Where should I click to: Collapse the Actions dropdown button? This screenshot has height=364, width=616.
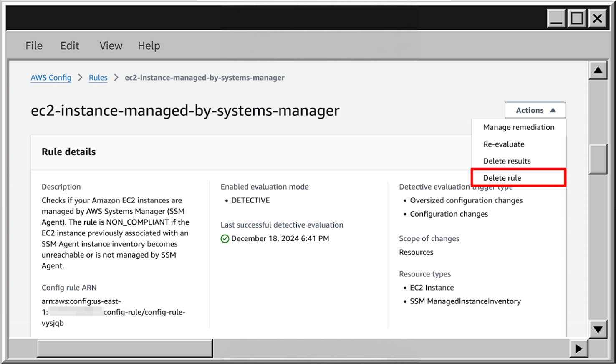[x=535, y=110]
